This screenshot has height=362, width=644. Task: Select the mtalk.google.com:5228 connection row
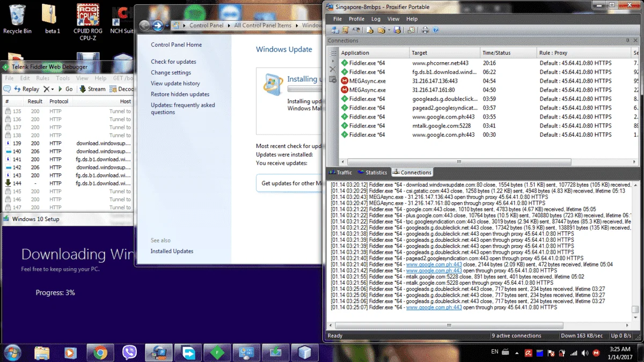pos(489,125)
